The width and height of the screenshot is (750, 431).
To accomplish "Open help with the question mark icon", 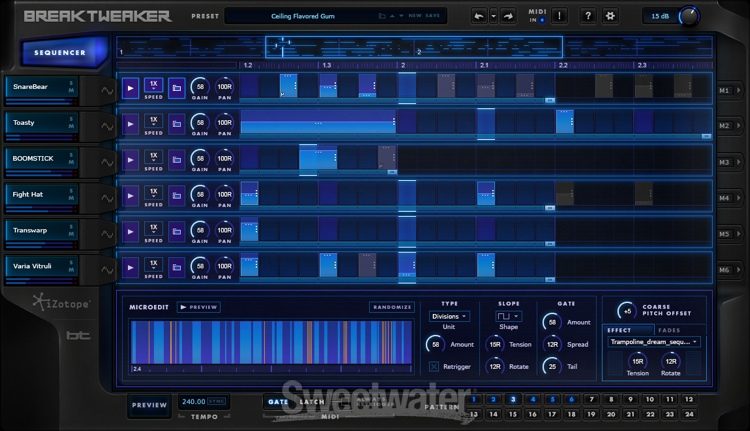I will point(588,16).
